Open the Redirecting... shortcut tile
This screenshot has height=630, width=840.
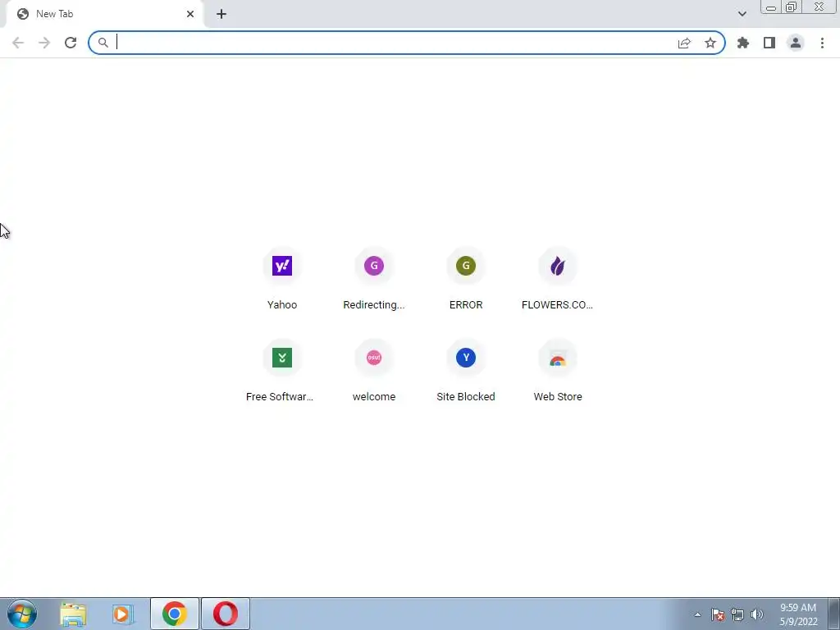coord(374,279)
